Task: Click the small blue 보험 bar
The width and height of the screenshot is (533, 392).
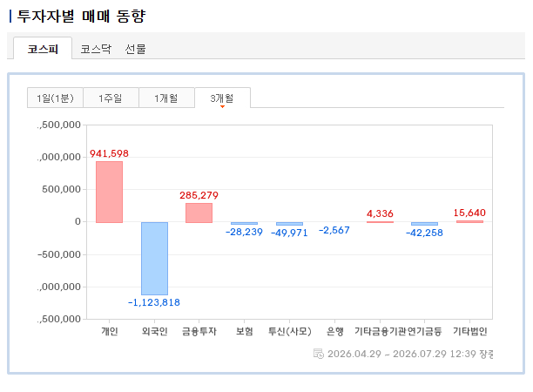Action: point(244,223)
